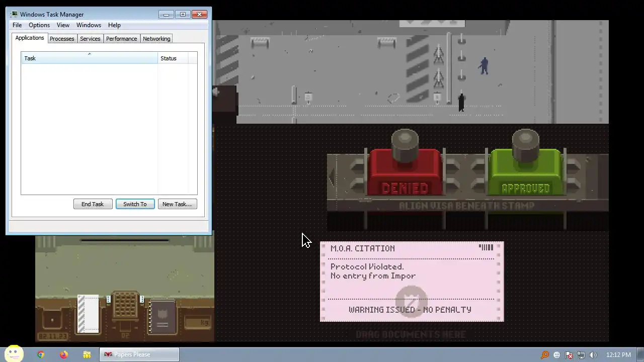Image resolution: width=644 pixels, height=362 pixels.
Task: Select the Applications tab
Action: pyautogui.click(x=30, y=38)
